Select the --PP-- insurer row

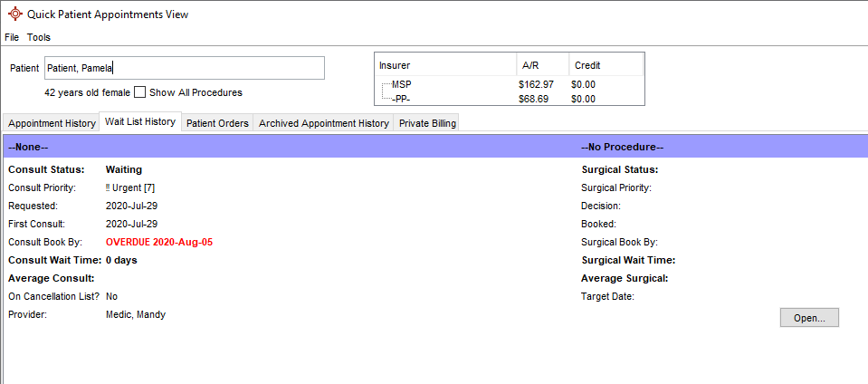tap(401, 98)
